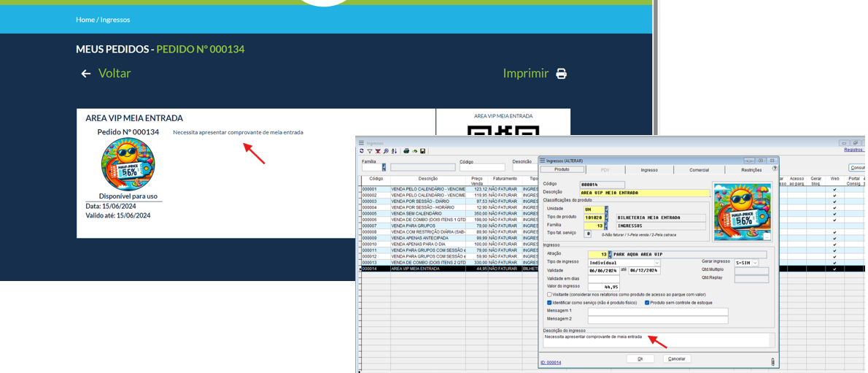This screenshot has height=373, width=868.
Task: Click the Registros link in Ingressos window
Action: point(855,150)
